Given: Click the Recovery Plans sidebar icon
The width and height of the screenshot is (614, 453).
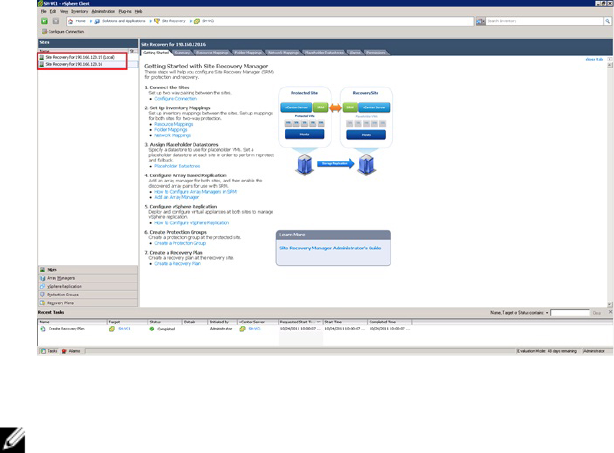Looking at the screenshot, I should 43,303.
